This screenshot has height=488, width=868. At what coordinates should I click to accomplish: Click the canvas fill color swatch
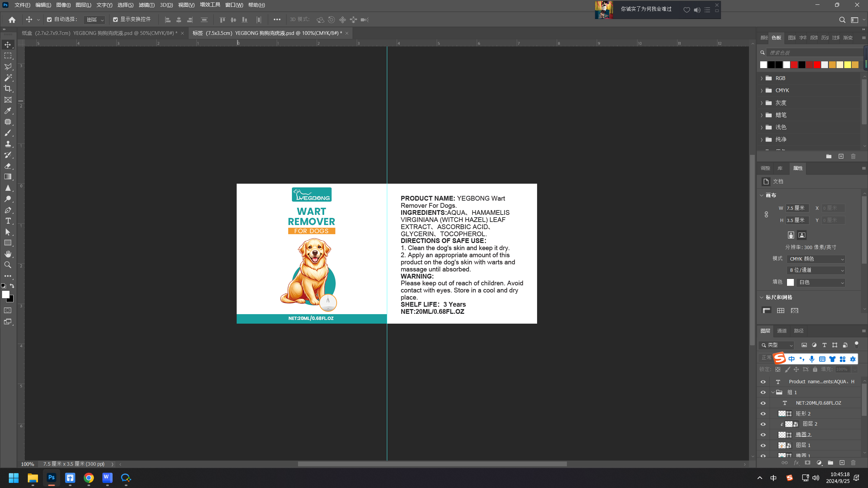[x=790, y=282]
